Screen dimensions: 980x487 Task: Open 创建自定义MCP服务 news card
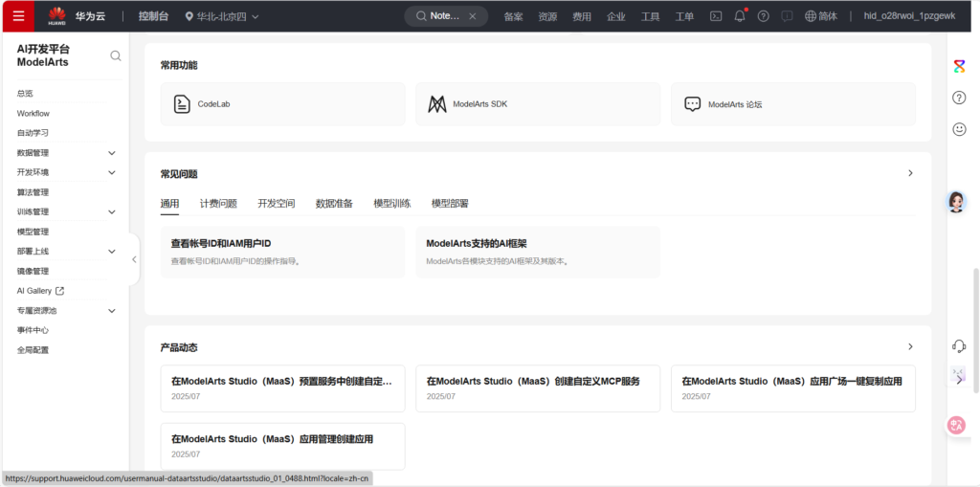(x=538, y=388)
